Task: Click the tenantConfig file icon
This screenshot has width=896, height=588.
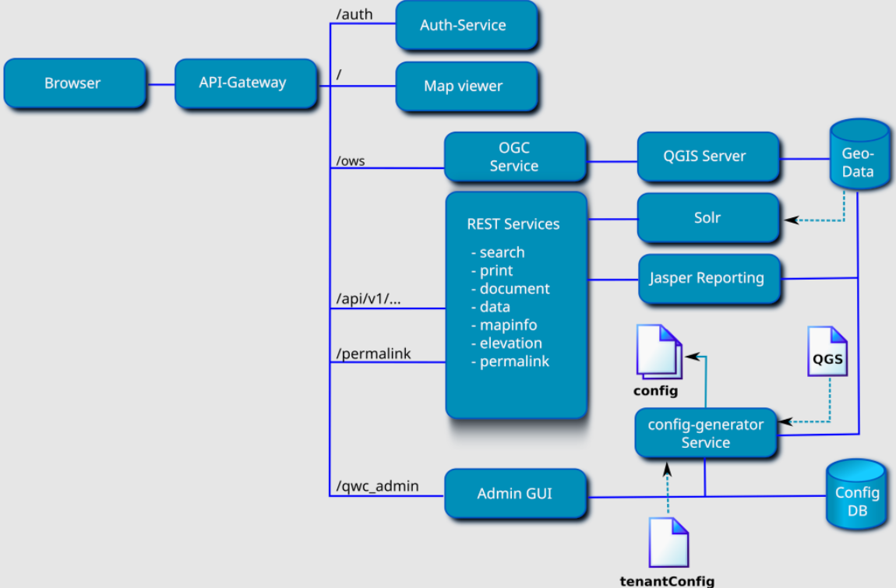Action: (668, 541)
